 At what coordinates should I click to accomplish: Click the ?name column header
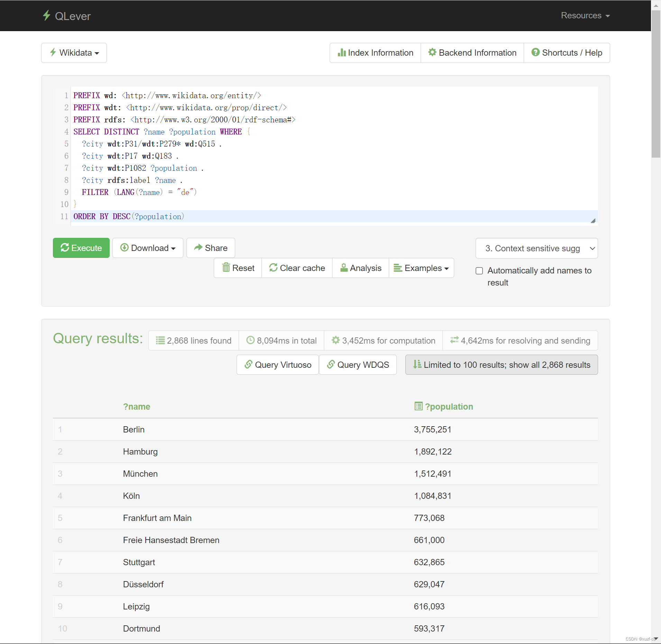[137, 407]
